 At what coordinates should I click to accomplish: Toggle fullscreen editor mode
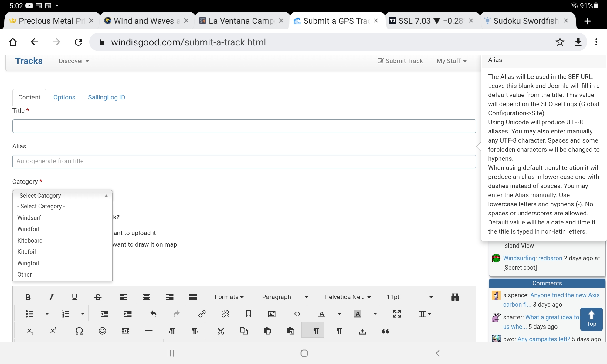(x=397, y=314)
